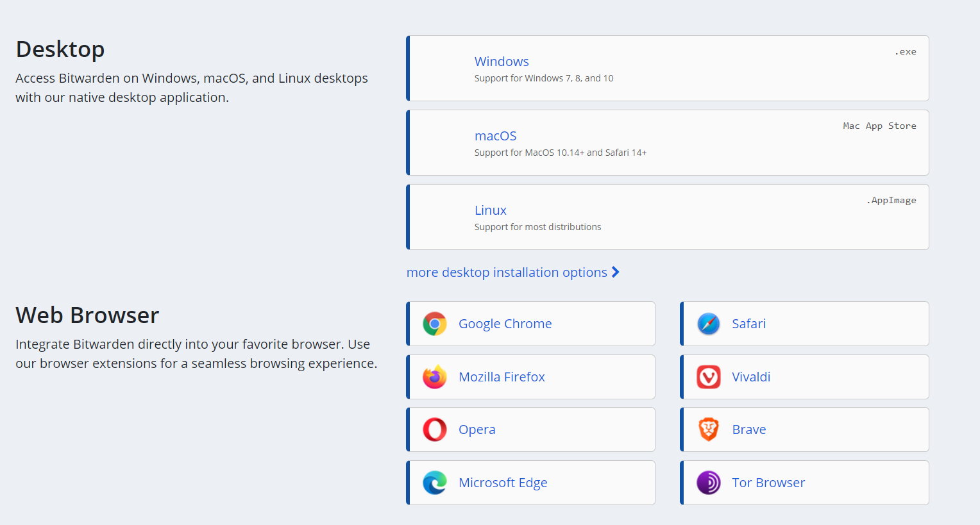Click the .AppImage label on Linux card

tap(891, 201)
